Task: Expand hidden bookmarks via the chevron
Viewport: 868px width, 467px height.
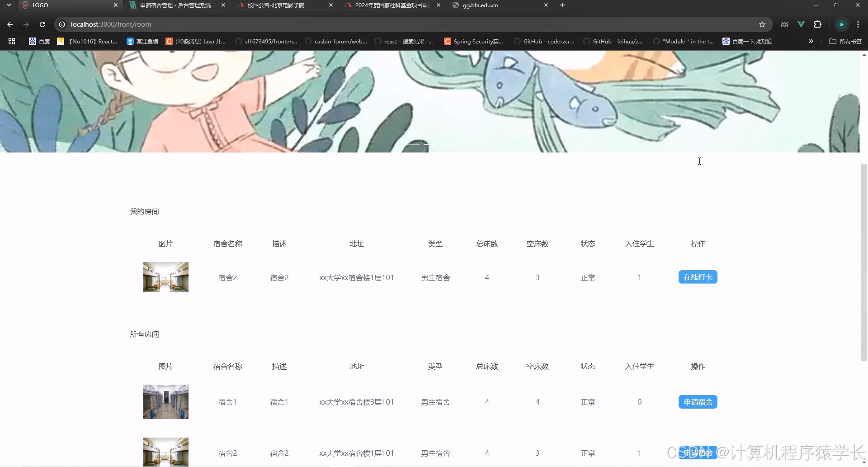Action: 811,41
